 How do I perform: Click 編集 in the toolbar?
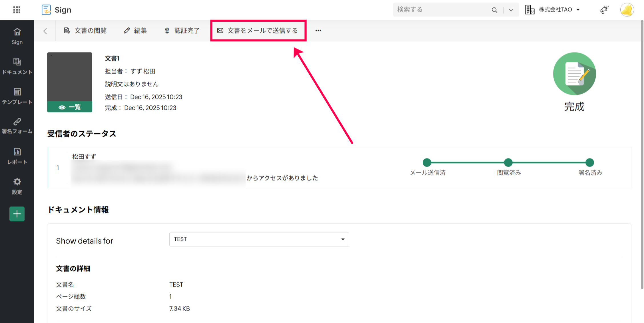135,31
